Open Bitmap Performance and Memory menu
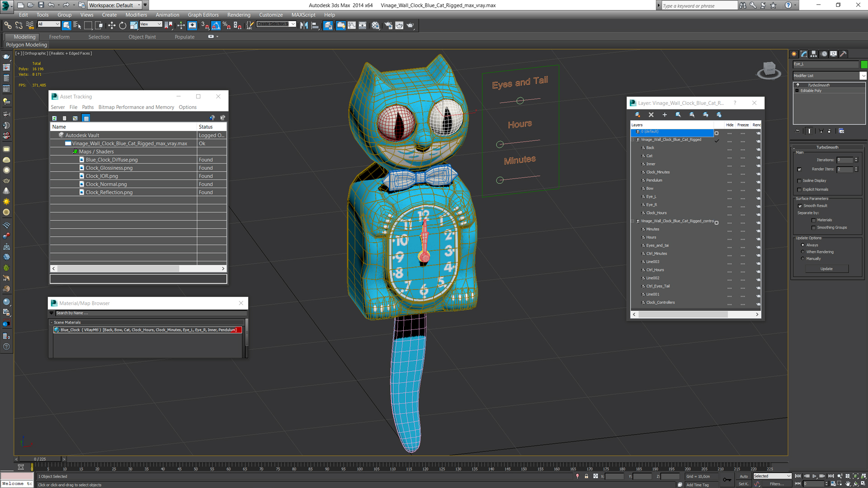868x488 pixels. 136,107
